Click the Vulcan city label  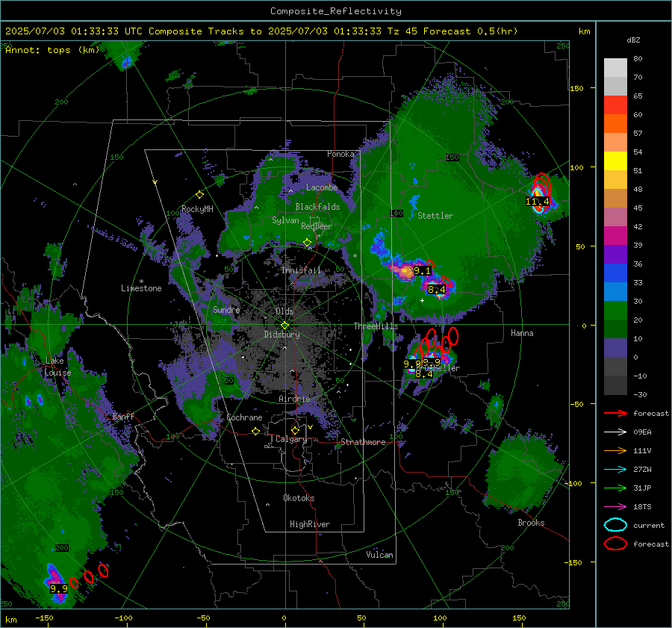point(379,555)
